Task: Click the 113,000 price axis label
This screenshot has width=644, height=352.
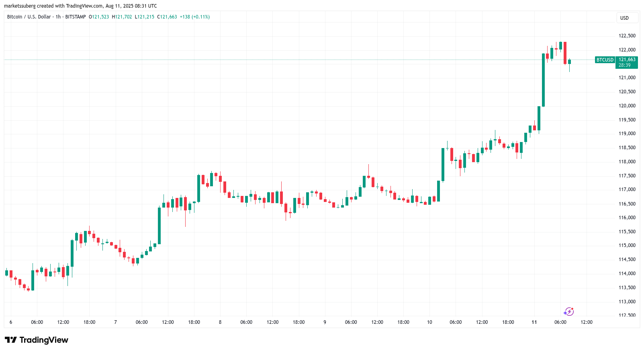Action: tap(627, 302)
